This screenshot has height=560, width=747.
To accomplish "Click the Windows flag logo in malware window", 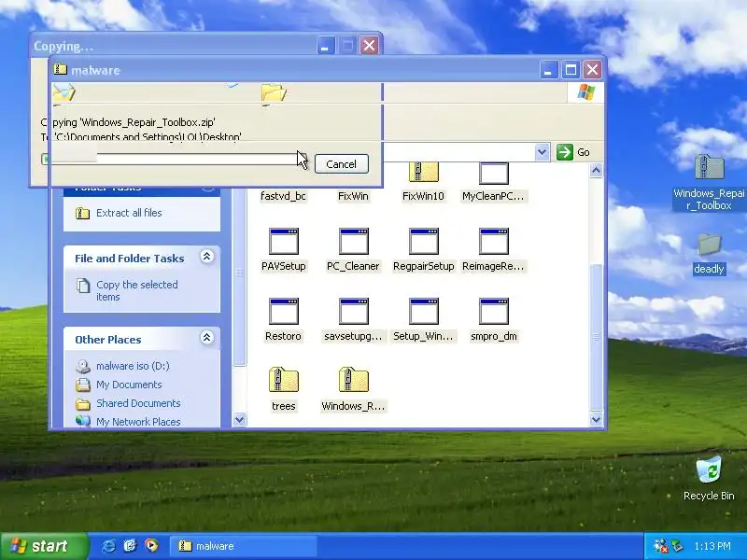I will pos(586,91).
